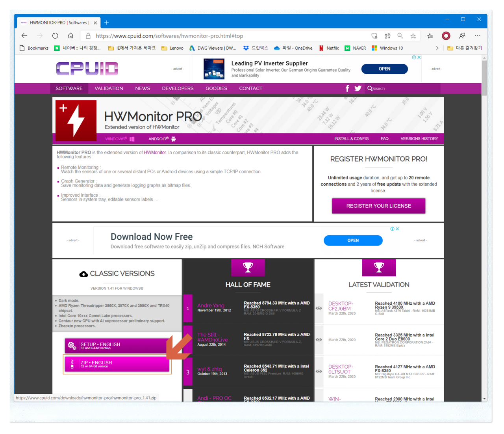The image size is (504, 434).
Task: Open the Netflix bookmark
Action: (x=329, y=48)
